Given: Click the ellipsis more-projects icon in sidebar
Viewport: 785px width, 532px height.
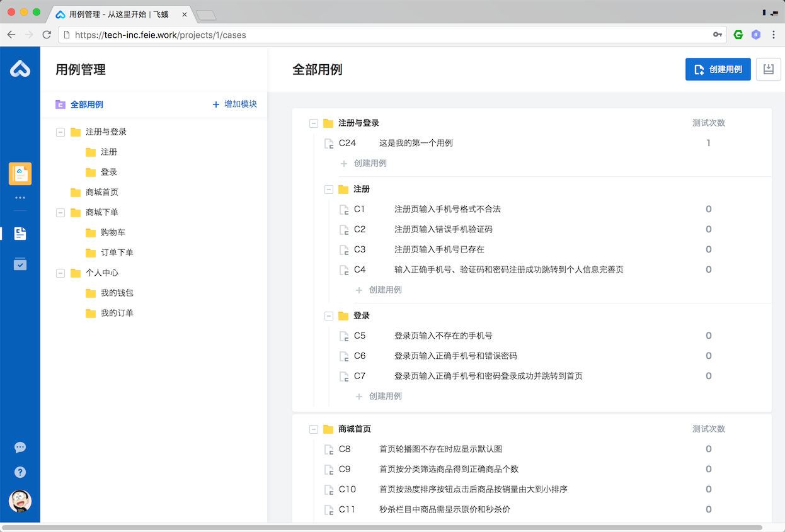Looking at the screenshot, I should [20, 198].
